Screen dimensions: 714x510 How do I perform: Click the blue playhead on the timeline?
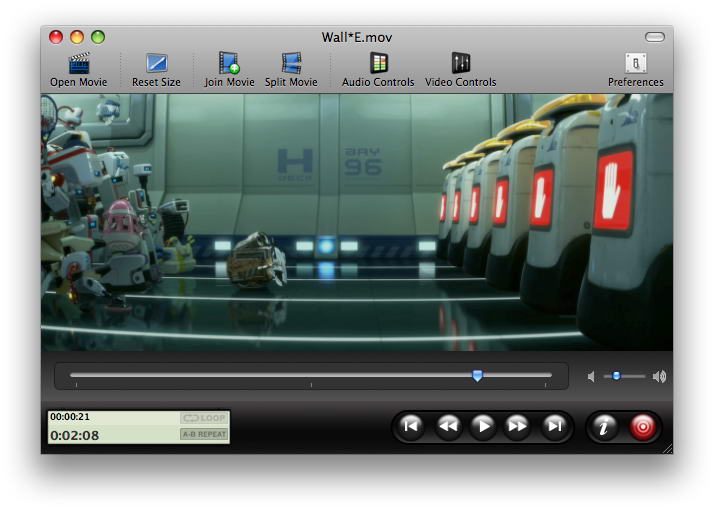tap(477, 376)
